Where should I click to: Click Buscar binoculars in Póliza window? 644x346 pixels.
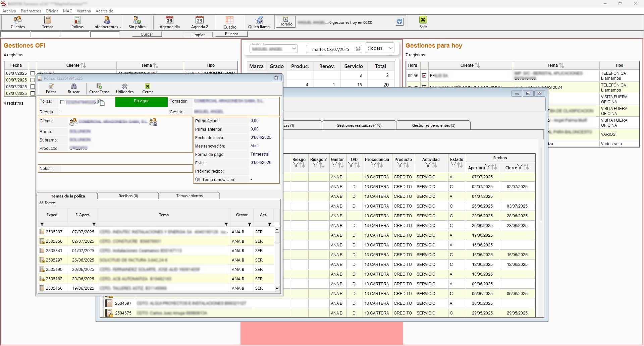point(74,89)
